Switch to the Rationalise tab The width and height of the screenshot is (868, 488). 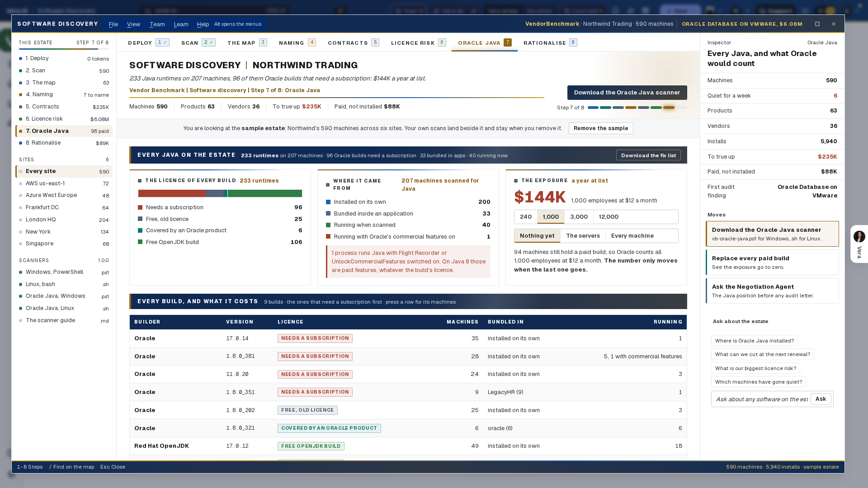point(550,43)
